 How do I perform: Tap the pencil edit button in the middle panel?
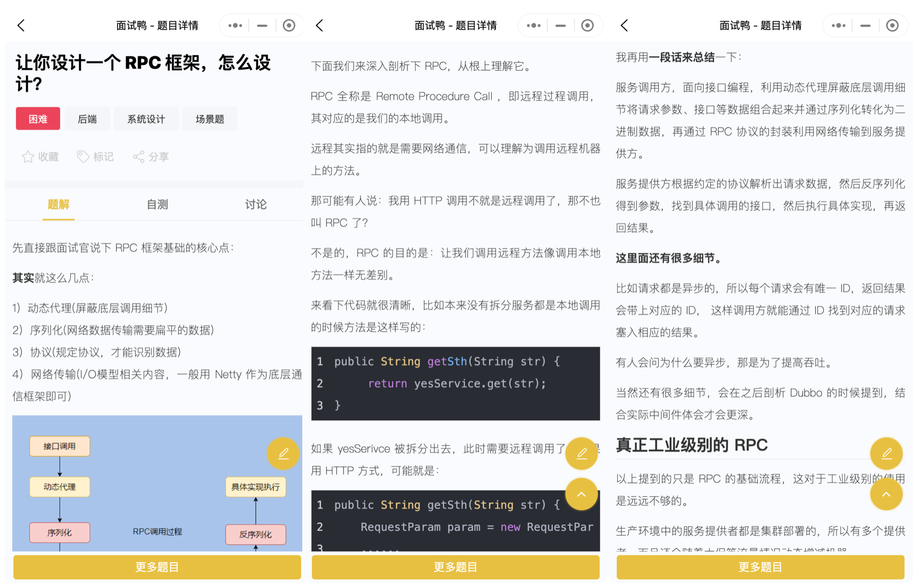pos(581,454)
